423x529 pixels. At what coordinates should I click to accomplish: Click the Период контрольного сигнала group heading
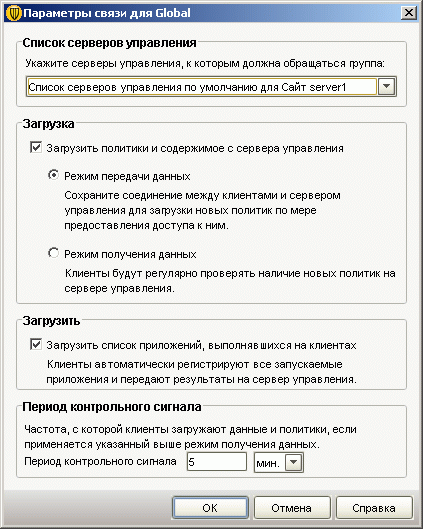tap(112, 407)
